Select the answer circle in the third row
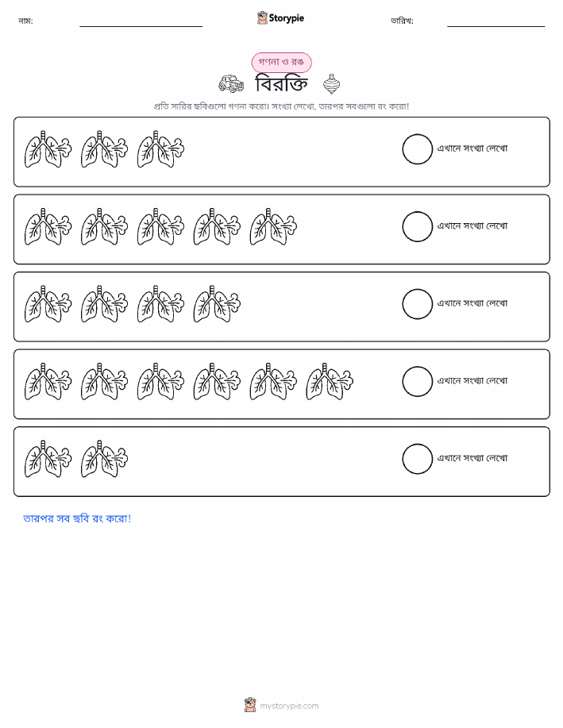This screenshot has height=728, width=563. tap(417, 304)
